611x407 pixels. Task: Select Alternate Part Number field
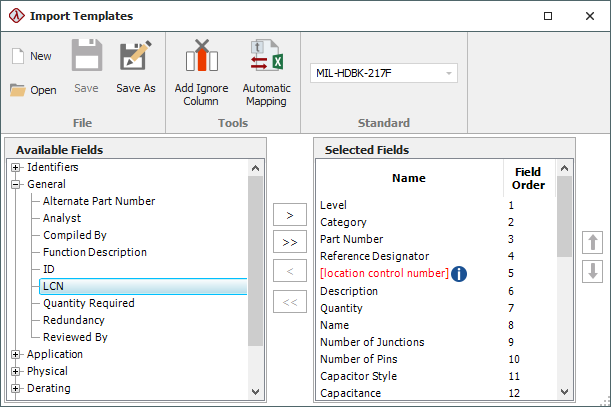(98, 201)
